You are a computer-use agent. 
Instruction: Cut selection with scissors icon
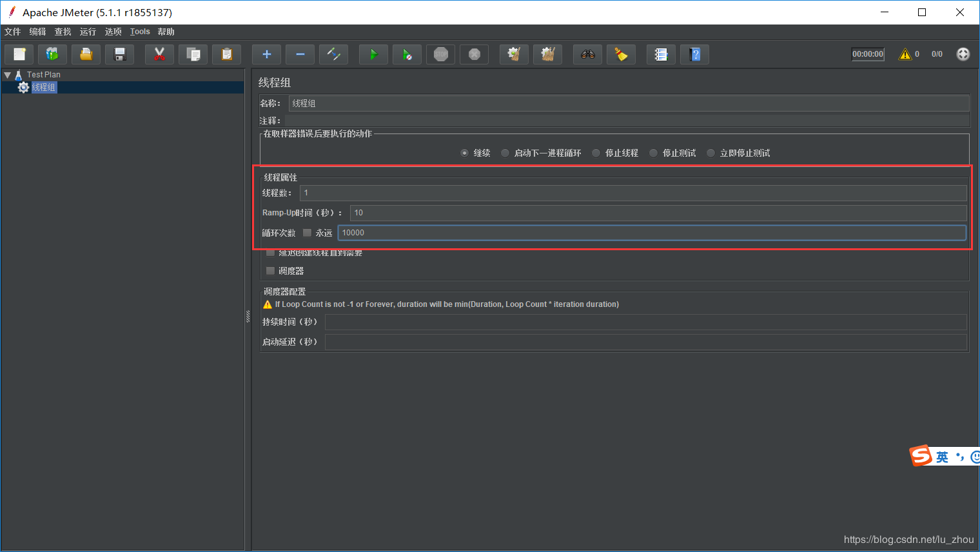click(160, 54)
